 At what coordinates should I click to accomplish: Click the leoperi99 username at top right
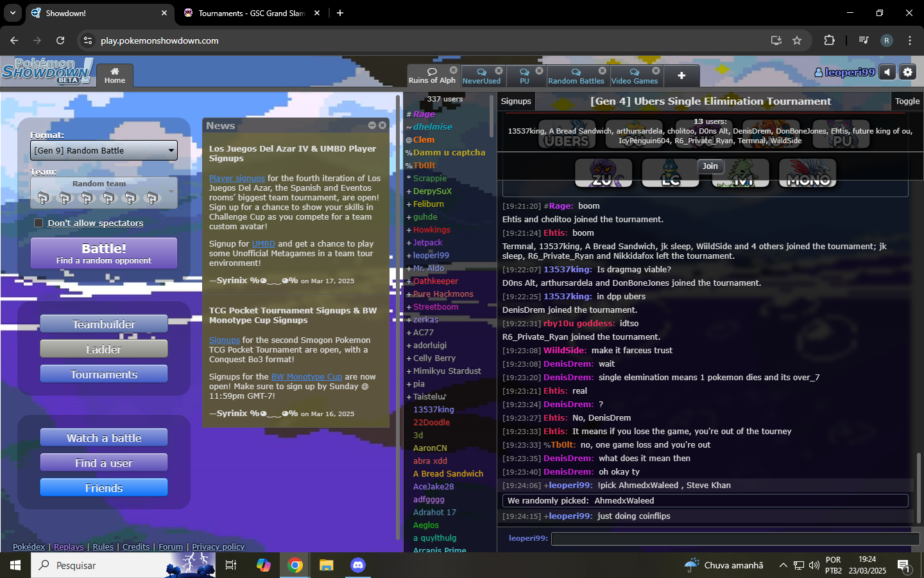coord(844,72)
